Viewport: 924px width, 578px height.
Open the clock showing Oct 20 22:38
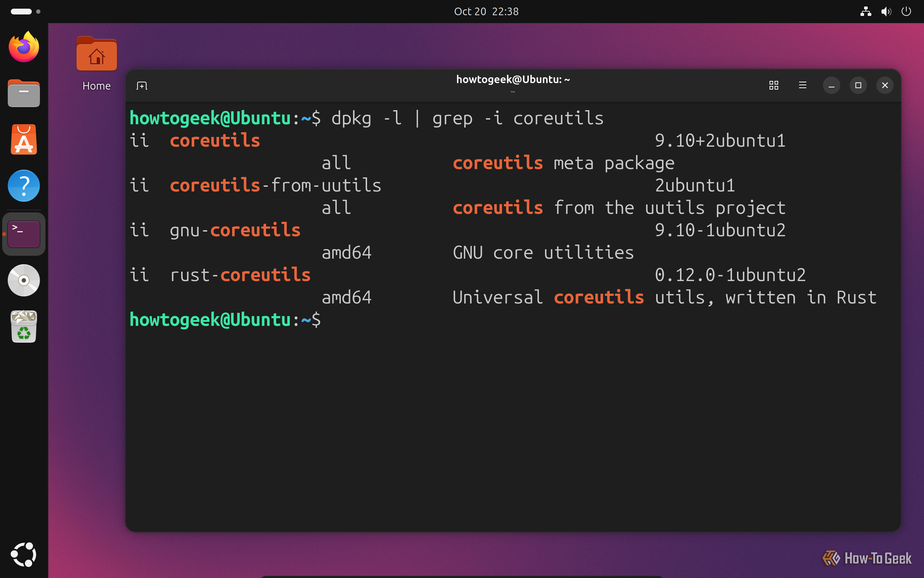pyautogui.click(x=486, y=12)
